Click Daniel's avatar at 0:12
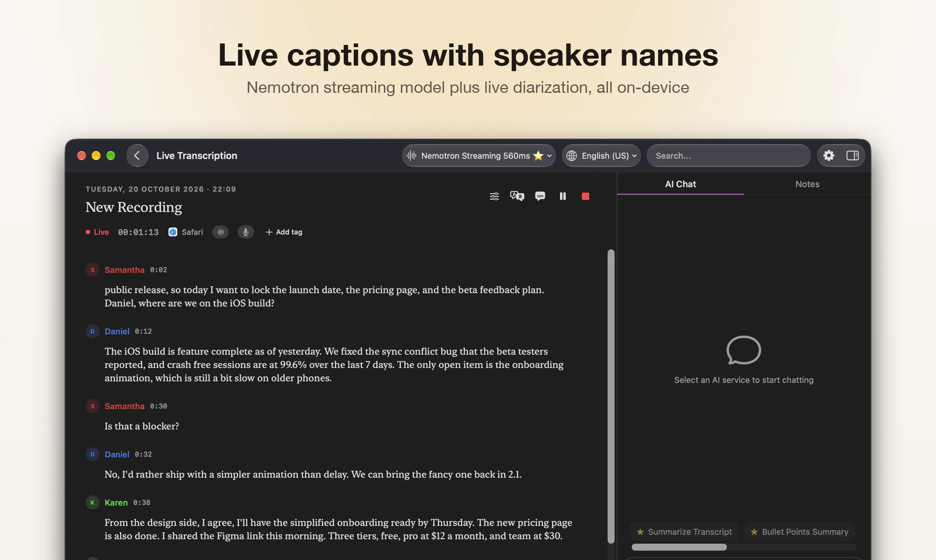 [x=92, y=331]
